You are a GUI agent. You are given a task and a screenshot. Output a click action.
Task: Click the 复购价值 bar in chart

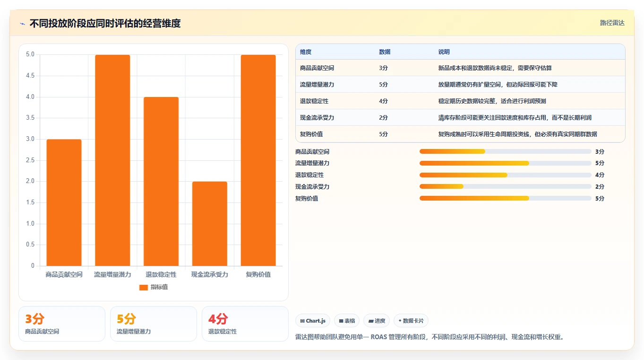pos(258,160)
